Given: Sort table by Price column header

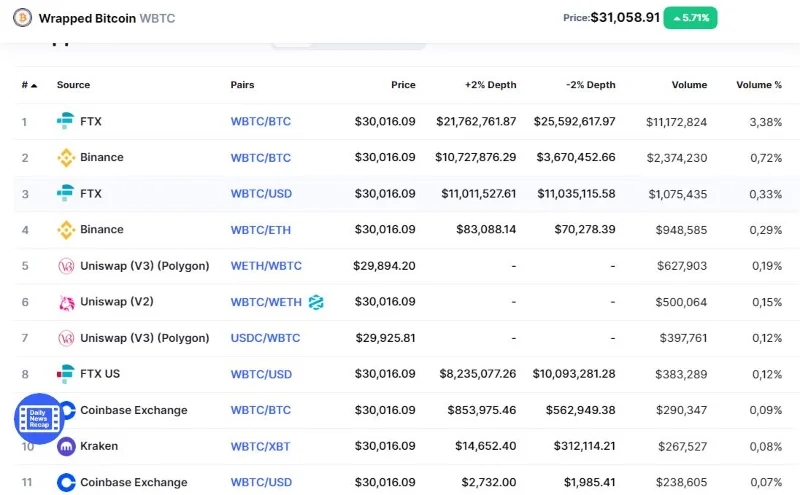Looking at the screenshot, I should click(403, 85).
